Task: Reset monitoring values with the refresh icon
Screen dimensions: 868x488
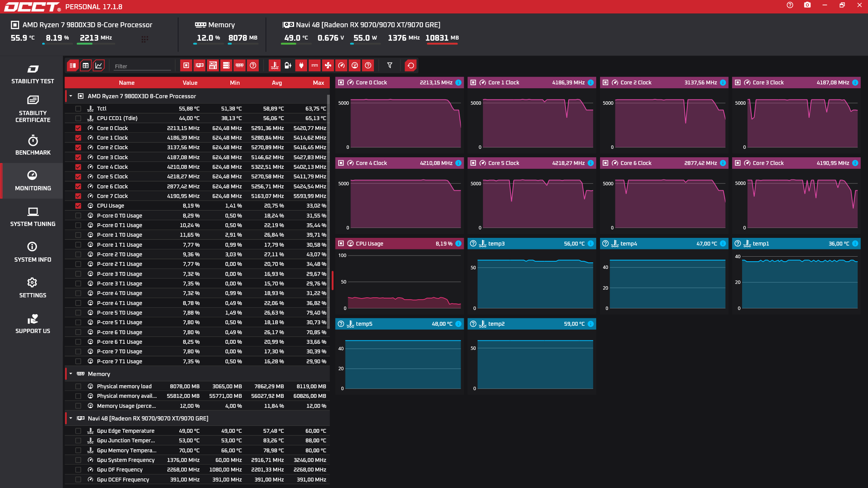Action: tap(411, 66)
